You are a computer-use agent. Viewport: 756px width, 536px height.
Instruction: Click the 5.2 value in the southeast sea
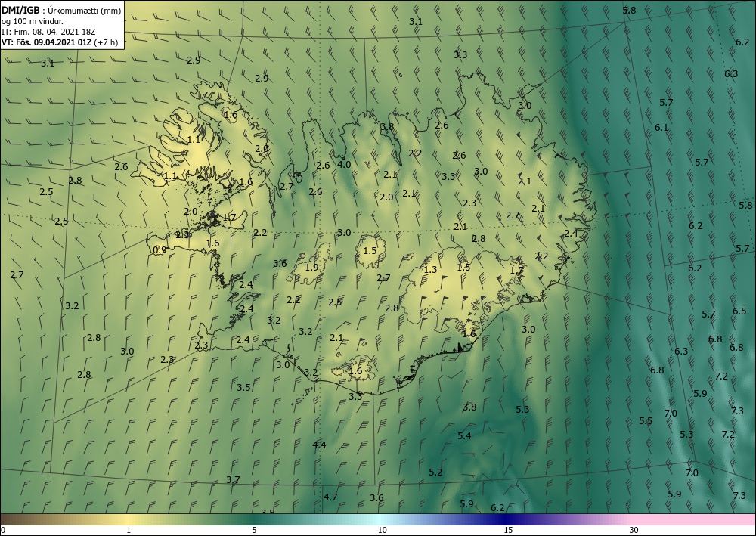pos(435,472)
